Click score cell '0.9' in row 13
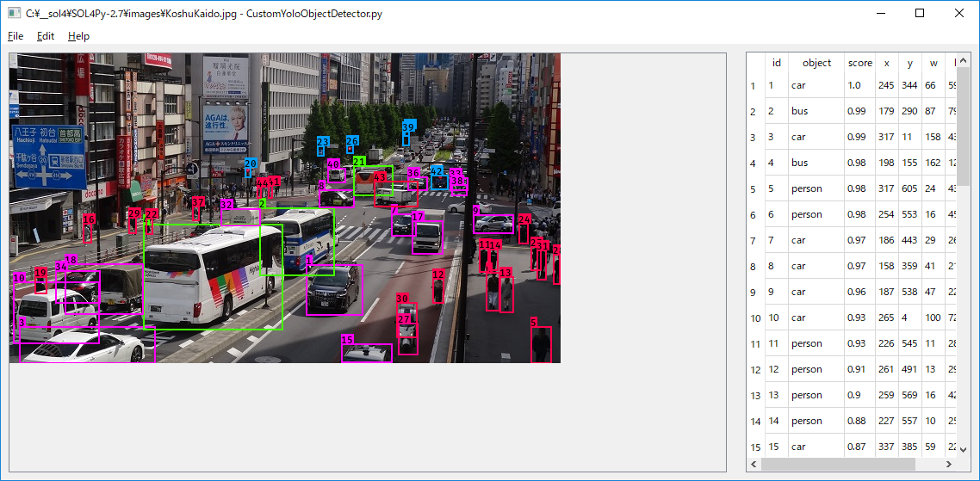This screenshot has width=980, height=481. (x=859, y=396)
